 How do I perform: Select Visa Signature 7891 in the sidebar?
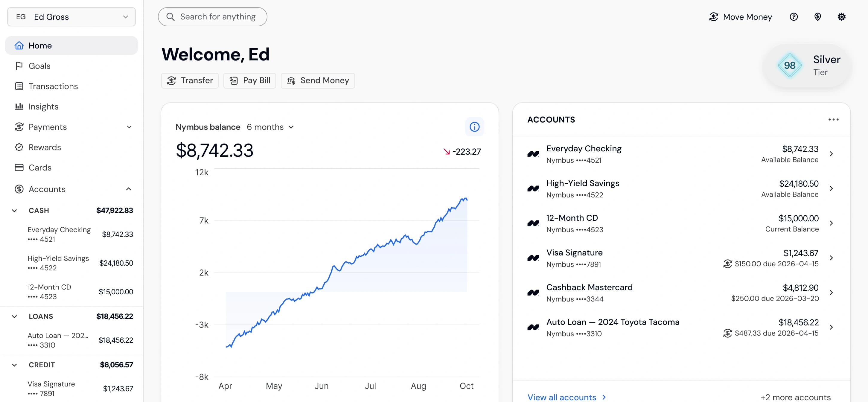(x=71, y=389)
